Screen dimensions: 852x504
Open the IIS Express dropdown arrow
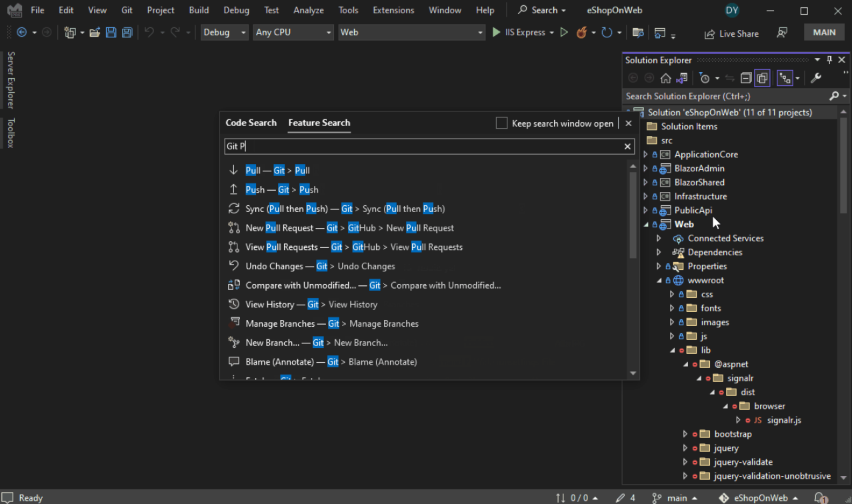(x=551, y=32)
